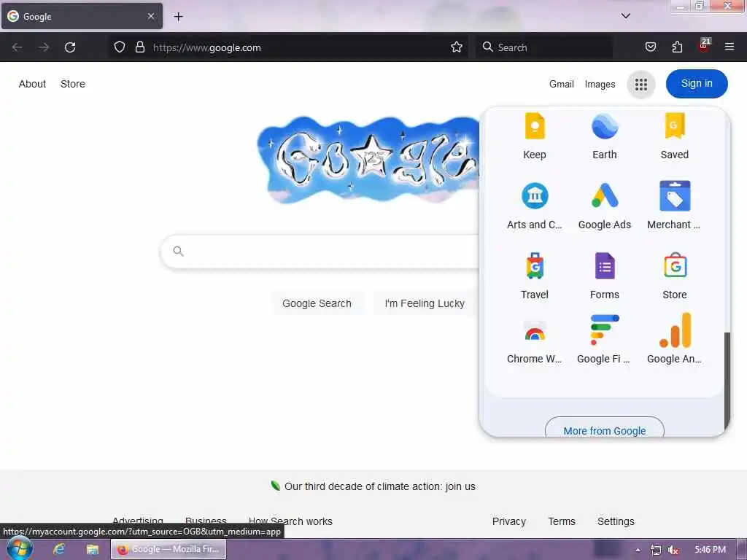Click the Google 25th anniversary doodle
This screenshot has height=560, width=747.
point(369,160)
